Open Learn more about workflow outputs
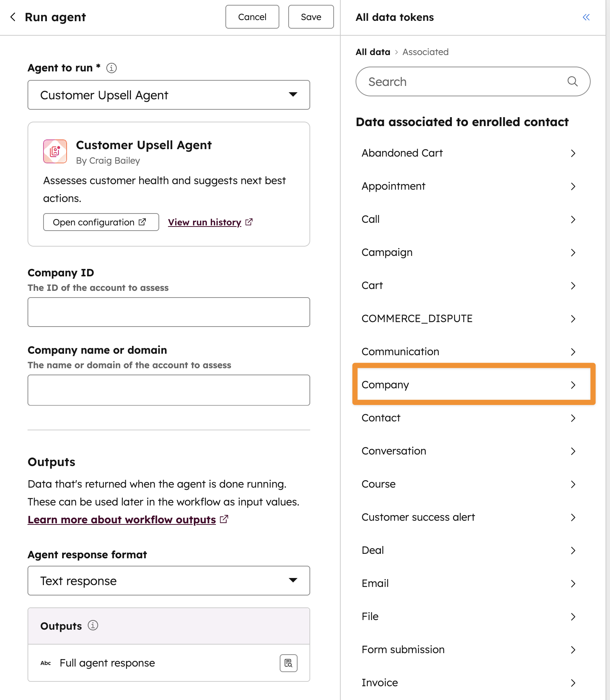 pos(121,519)
